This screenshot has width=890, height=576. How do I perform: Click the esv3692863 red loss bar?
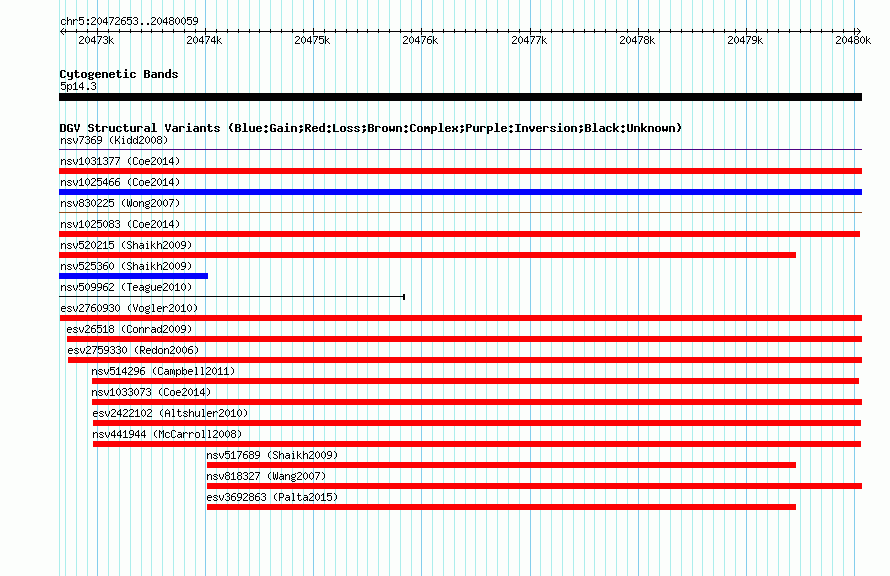pos(501,507)
